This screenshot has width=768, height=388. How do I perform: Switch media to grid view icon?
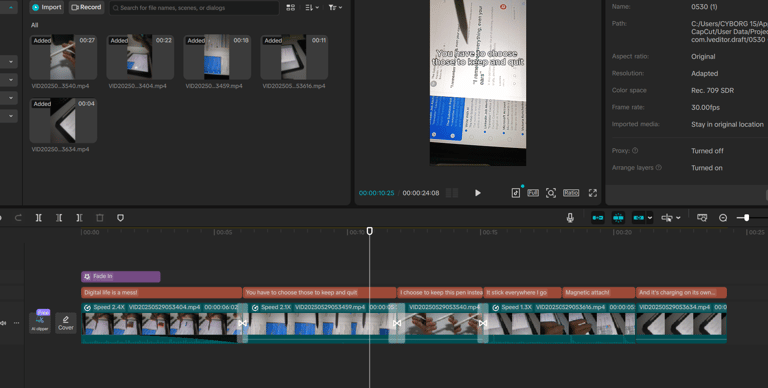point(290,7)
